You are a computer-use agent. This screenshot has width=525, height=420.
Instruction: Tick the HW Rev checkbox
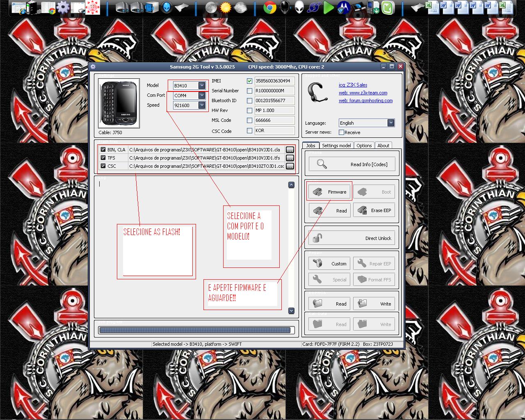[249, 110]
